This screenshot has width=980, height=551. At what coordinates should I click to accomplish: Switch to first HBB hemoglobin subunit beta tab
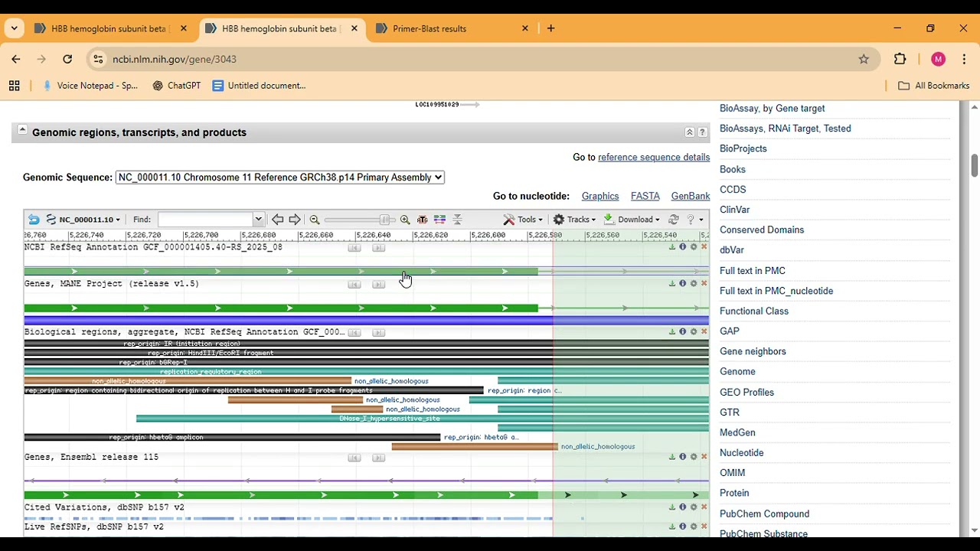[x=110, y=28]
